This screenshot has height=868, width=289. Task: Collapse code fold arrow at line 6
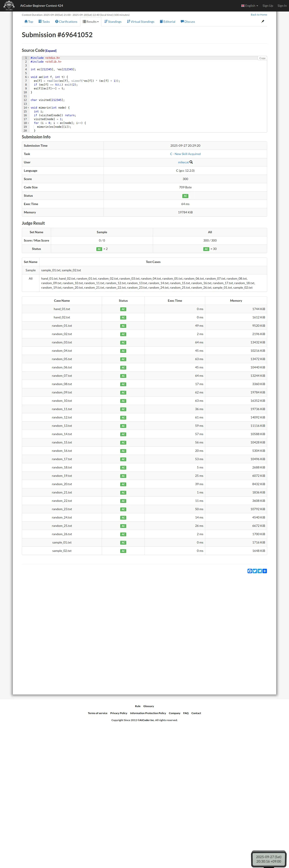point(28,77)
